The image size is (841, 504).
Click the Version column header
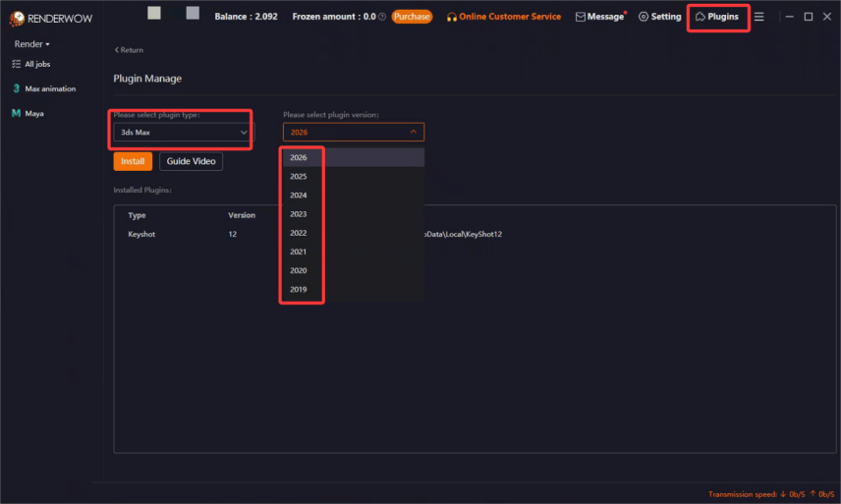242,215
